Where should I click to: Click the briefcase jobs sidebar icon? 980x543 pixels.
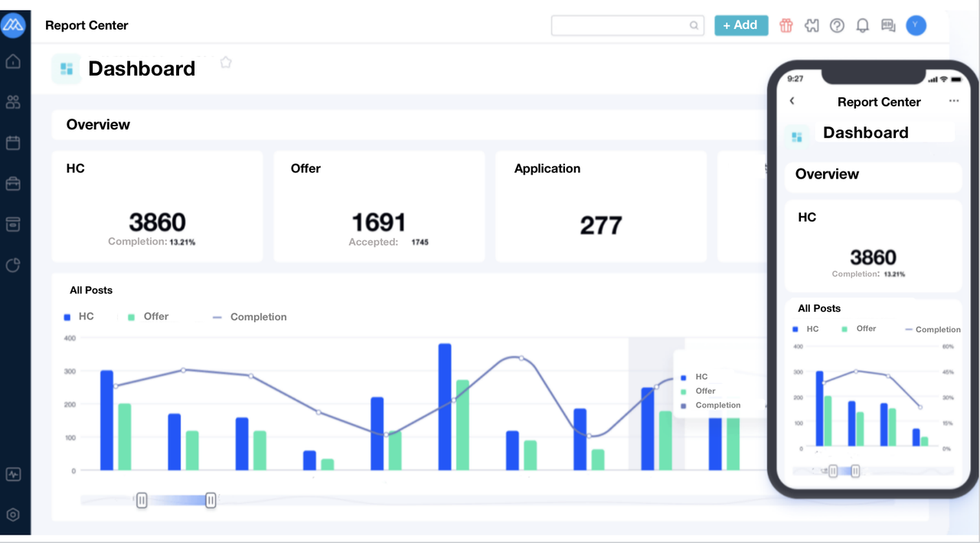tap(13, 184)
